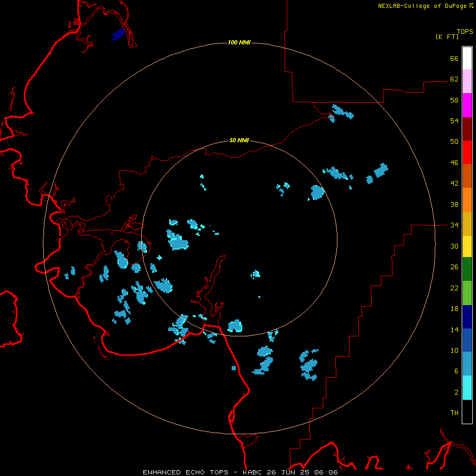Select the 50 NMI range ring label

pyautogui.click(x=239, y=140)
